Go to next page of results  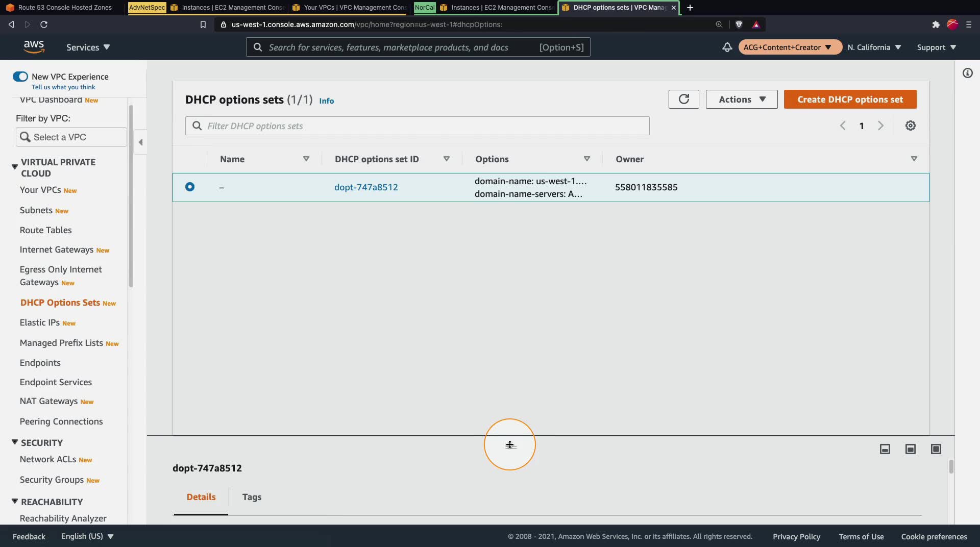coord(880,126)
